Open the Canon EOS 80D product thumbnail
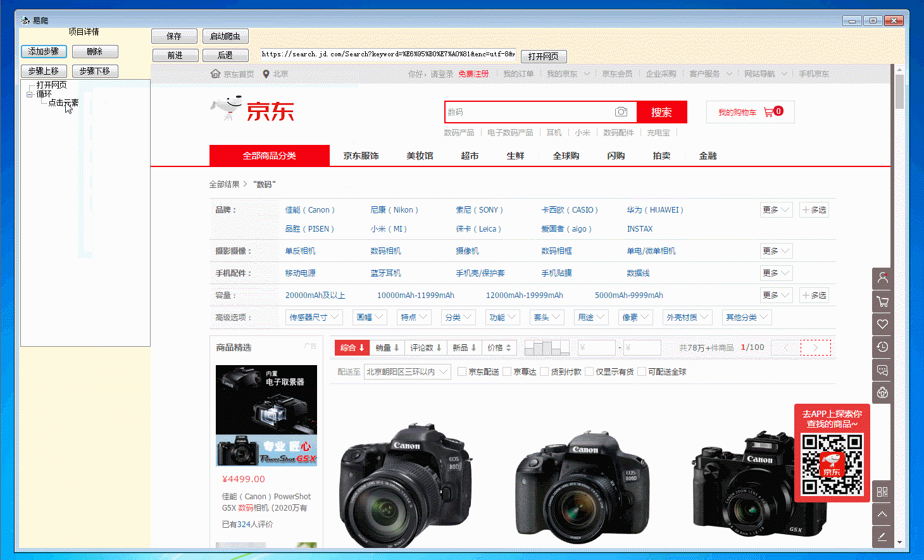 pyautogui.click(x=407, y=486)
